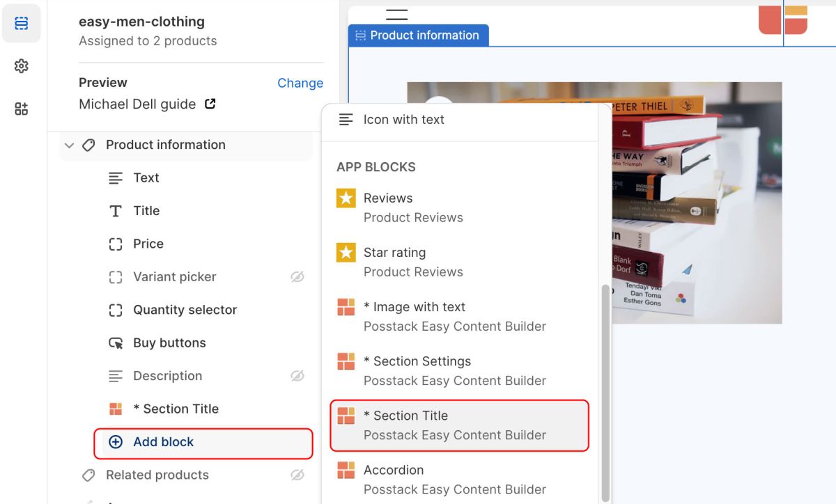This screenshot has width=836, height=504.
Task: Click the Image with text Posstack icon
Action: click(346, 307)
